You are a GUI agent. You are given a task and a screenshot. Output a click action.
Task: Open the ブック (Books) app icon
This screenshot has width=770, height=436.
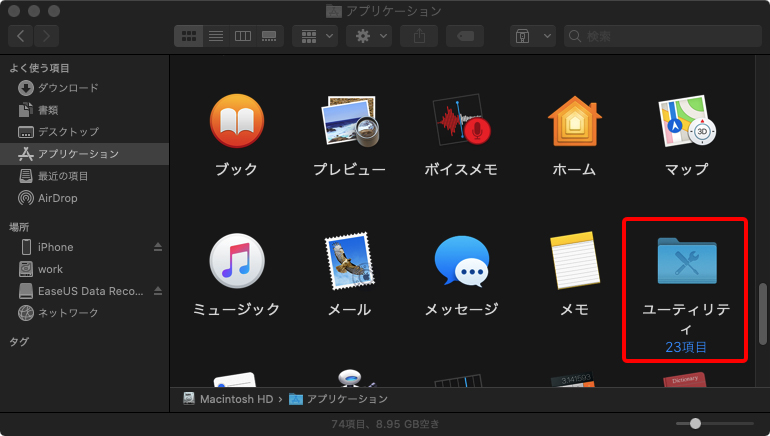236,121
